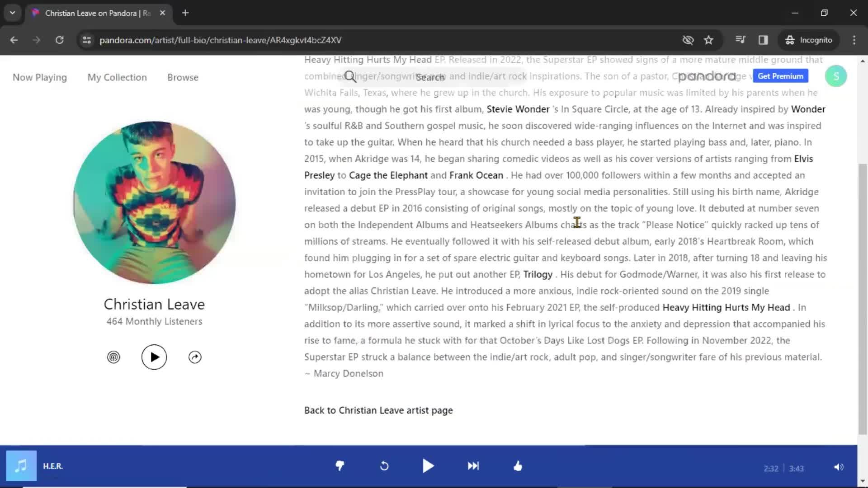868x488 pixels.
Task: Click the share/forward icon for Christian Leave
Action: point(195,357)
